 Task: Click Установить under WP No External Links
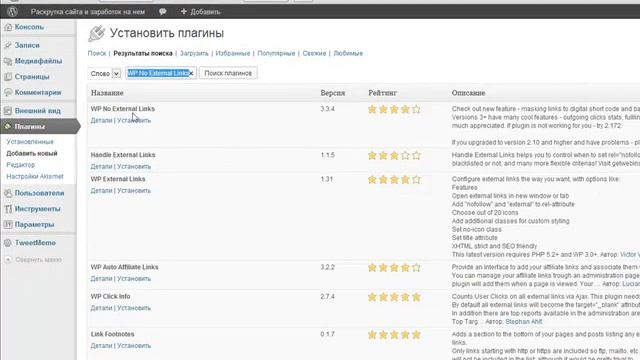(134, 120)
